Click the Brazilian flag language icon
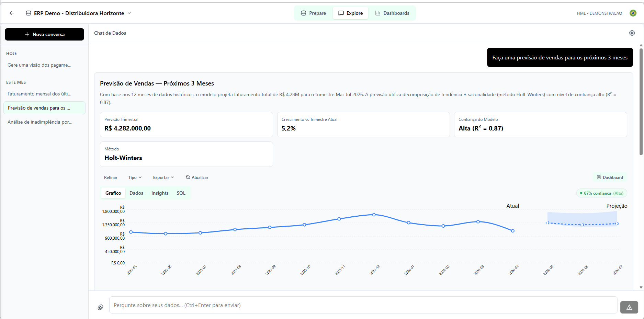Screen dimensions: 644x319 tap(633, 13)
